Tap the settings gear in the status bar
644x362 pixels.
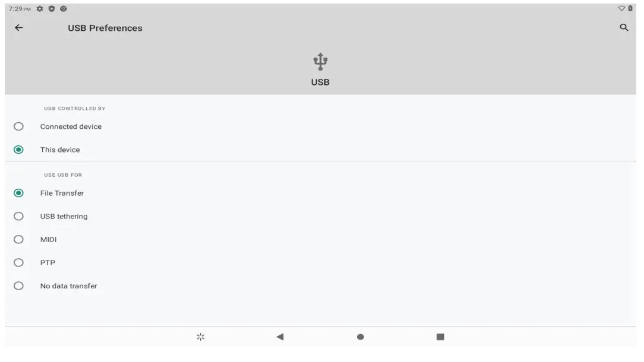pyautogui.click(x=40, y=9)
